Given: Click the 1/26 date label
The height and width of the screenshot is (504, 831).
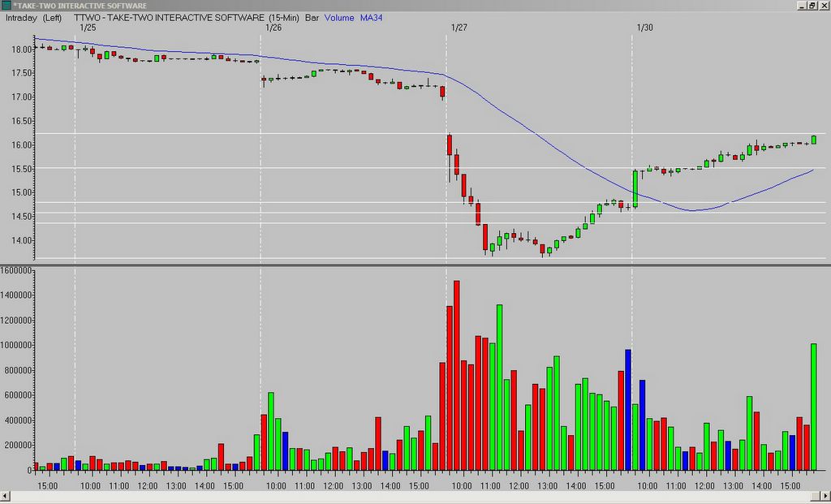Looking at the screenshot, I should click(273, 28).
